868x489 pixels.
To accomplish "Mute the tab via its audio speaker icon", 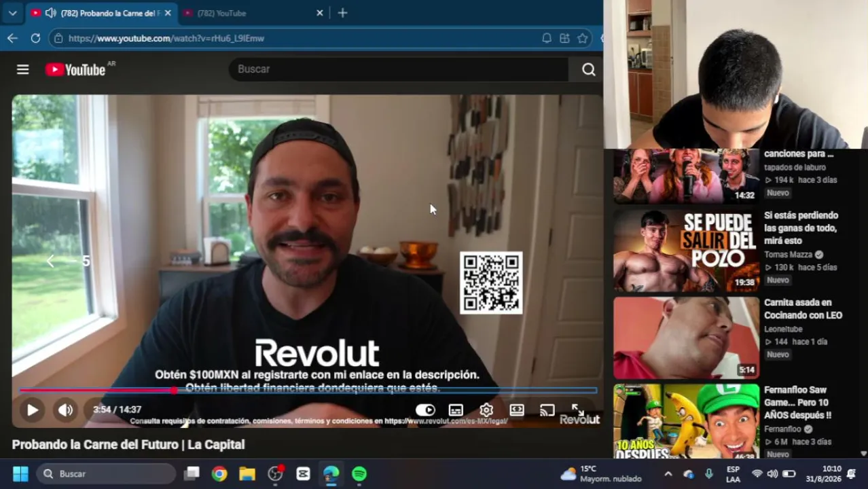I will [50, 13].
